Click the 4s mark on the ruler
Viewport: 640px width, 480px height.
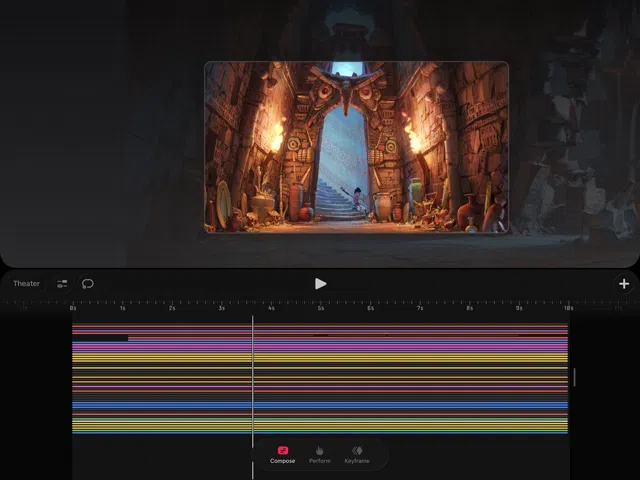pos(271,308)
